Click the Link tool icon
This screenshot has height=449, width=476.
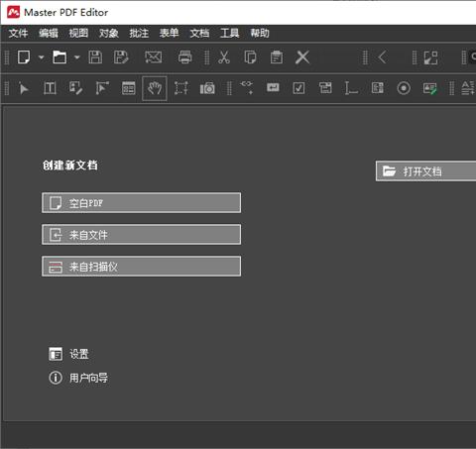tap(247, 87)
